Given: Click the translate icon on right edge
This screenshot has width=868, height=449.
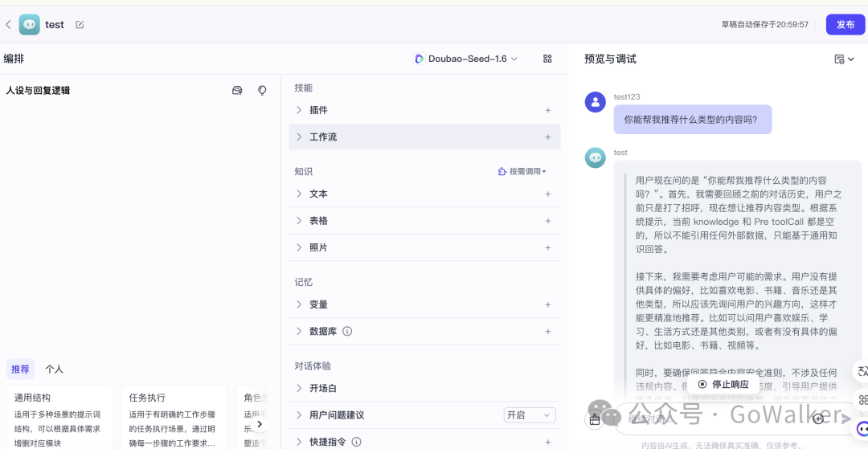Looking at the screenshot, I should click(x=862, y=371).
